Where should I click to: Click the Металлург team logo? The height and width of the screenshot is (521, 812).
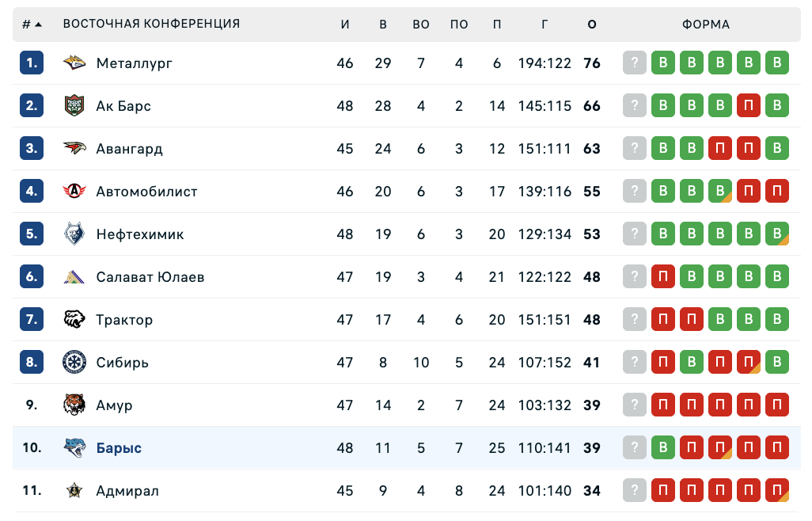point(74,63)
